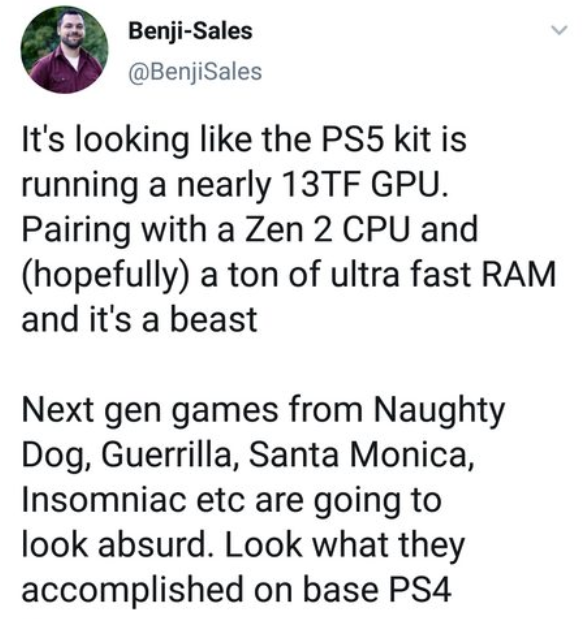The width and height of the screenshot is (582, 619).
Task: Select the word 'CPU' in tweet
Action: click(377, 229)
